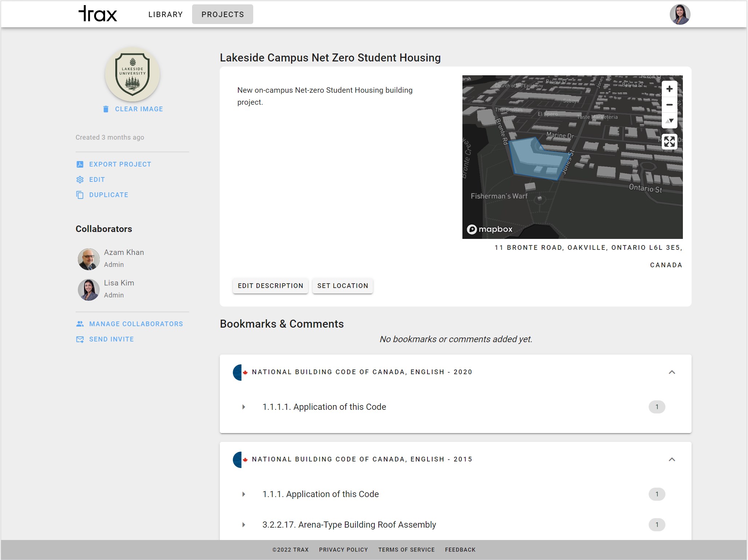Click the Export Project PDF icon
The image size is (748, 560).
click(80, 164)
